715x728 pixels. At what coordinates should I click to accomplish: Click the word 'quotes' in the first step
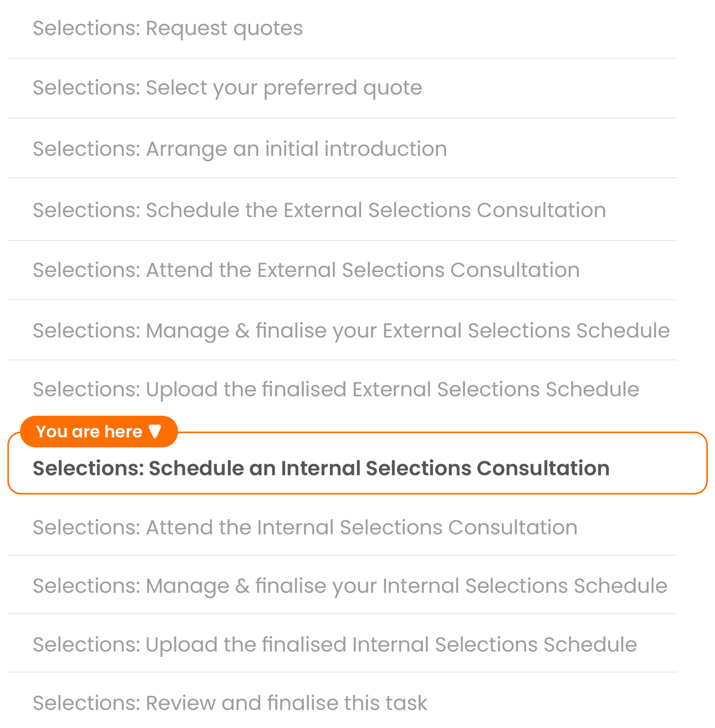tap(268, 28)
